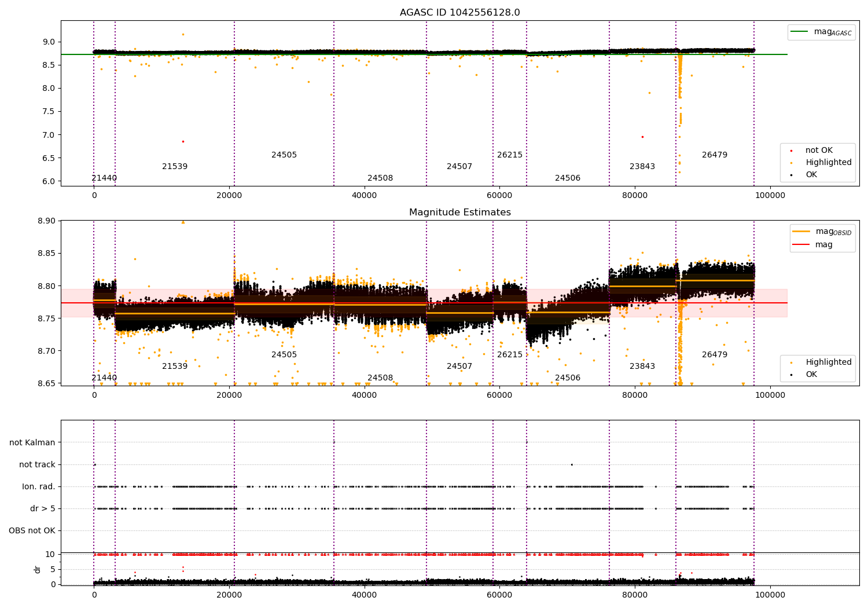Screen dimensions: 868x608
Task: Click the orange mag OBSID legend line sample
Action: (801, 232)
